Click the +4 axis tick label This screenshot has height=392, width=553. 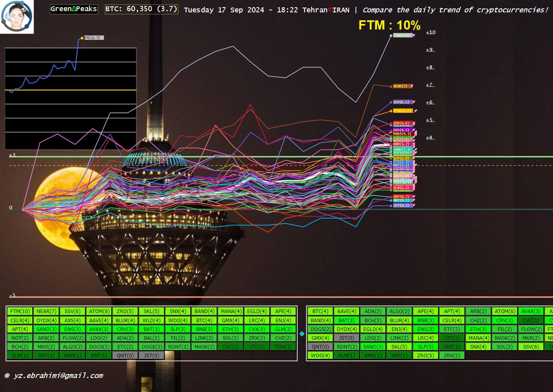(429, 138)
